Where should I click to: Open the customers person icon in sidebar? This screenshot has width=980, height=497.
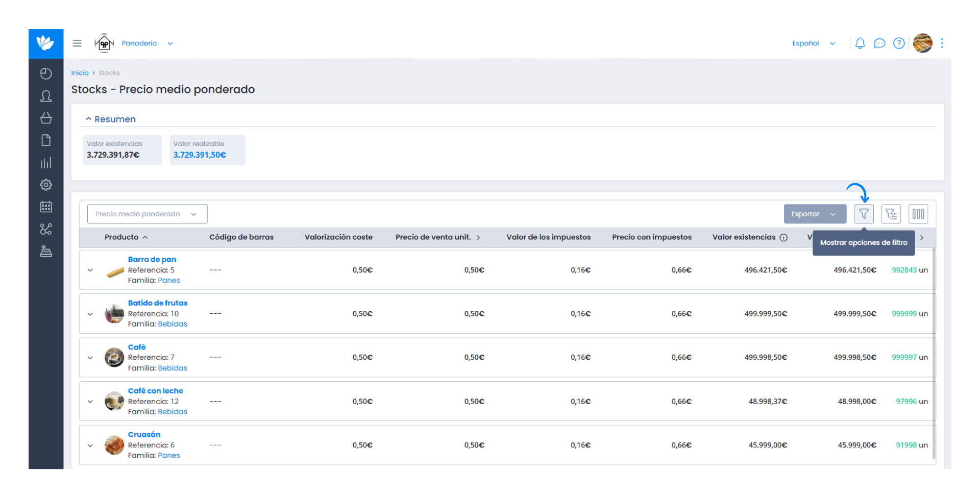coord(46,96)
